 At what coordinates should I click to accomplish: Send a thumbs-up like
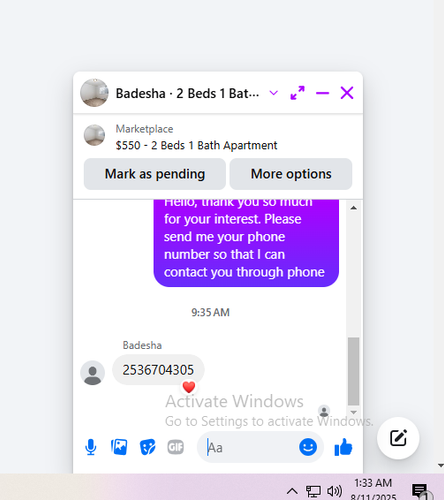[x=343, y=447]
